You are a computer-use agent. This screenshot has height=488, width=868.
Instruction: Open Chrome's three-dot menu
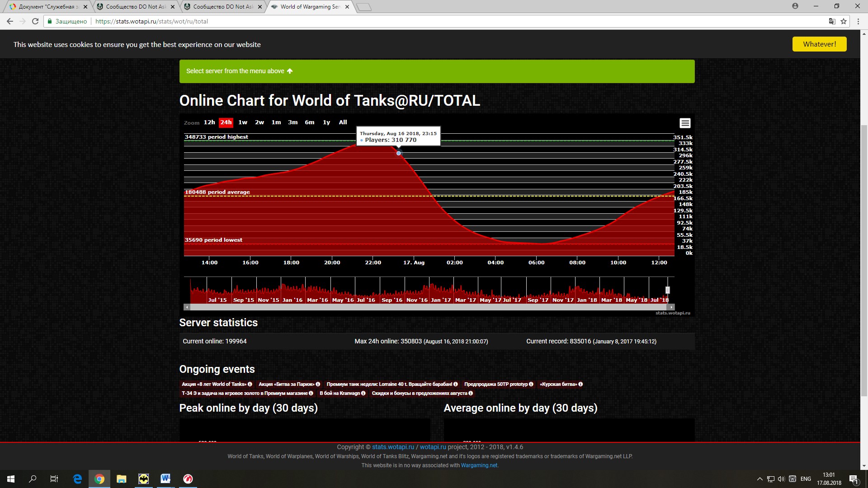click(x=858, y=21)
